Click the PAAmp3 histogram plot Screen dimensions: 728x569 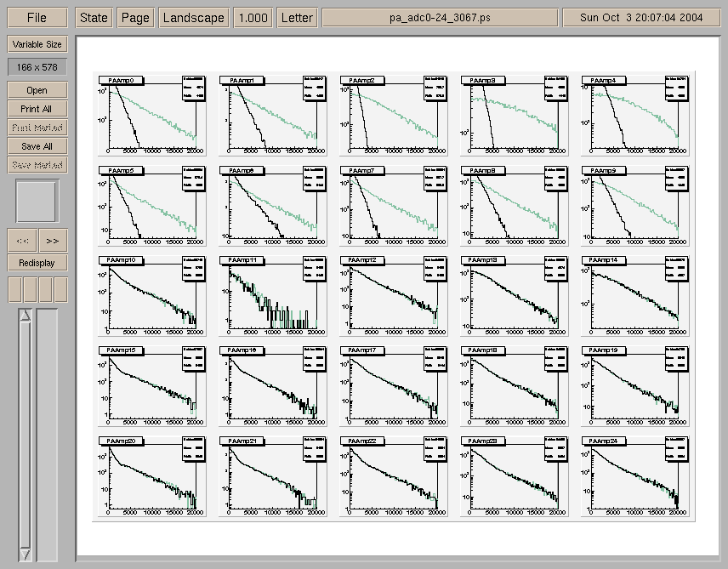click(515, 115)
